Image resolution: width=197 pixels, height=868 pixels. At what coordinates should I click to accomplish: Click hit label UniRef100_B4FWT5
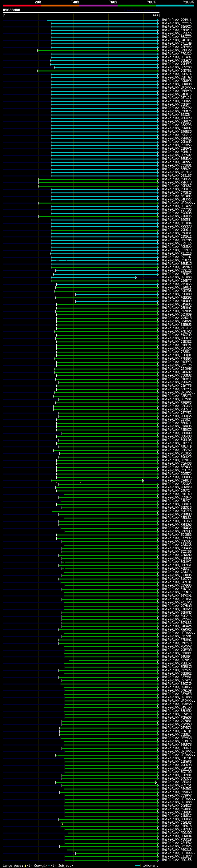(x=176, y=94)
